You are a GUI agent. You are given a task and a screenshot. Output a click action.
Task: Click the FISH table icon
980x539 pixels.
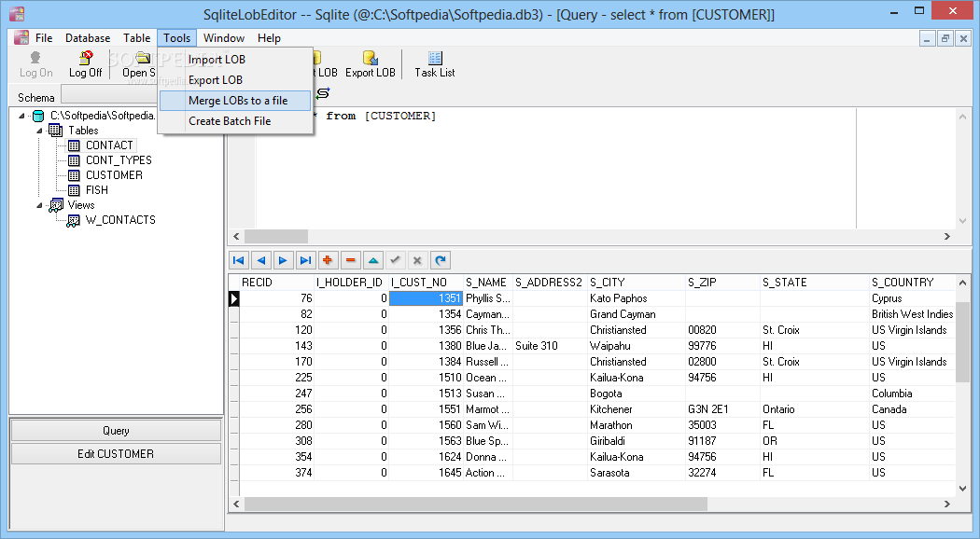(x=74, y=190)
